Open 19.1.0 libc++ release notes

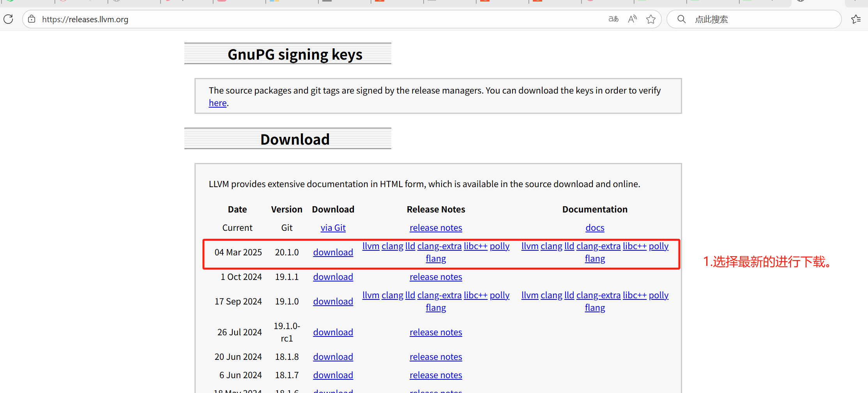[476, 295]
